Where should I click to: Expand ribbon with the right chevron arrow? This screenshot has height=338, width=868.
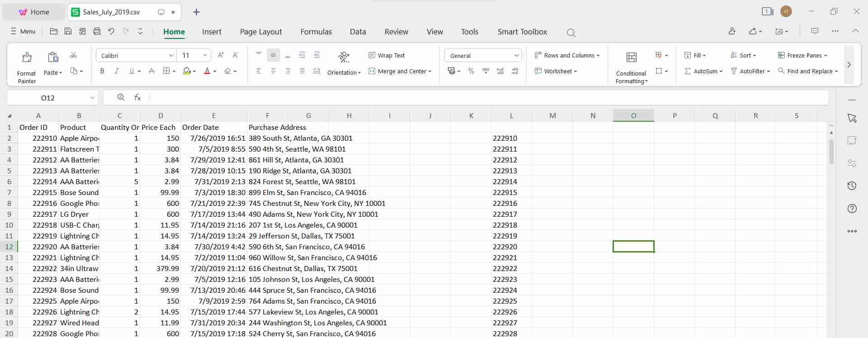point(849,65)
